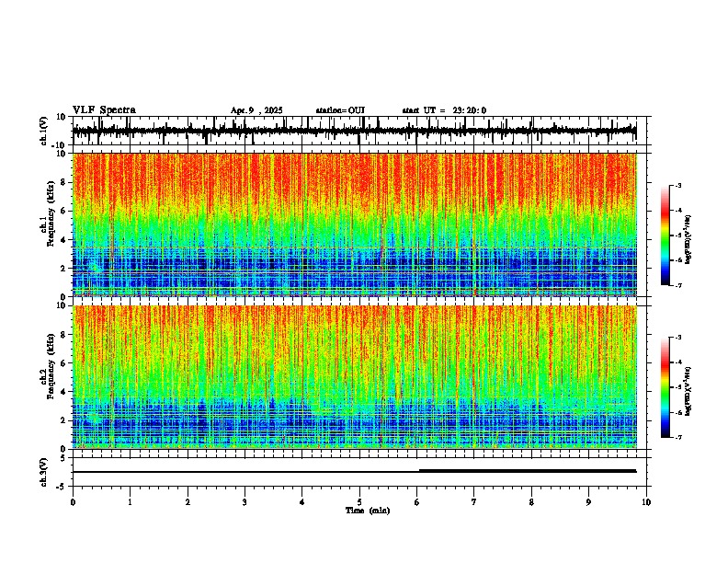
Task: Click the "station=OUI" label
Action: (x=340, y=110)
